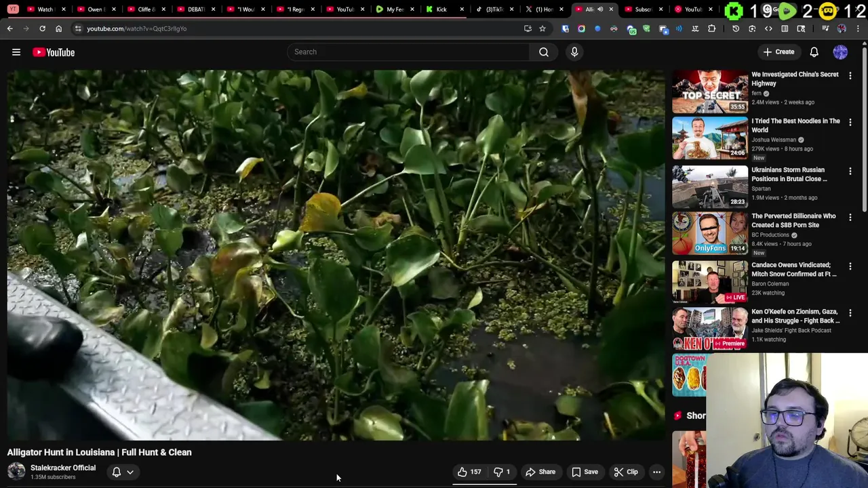Open I Tried The Best Noodles thumbnail
The image size is (868, 488).
coord(710,138)
